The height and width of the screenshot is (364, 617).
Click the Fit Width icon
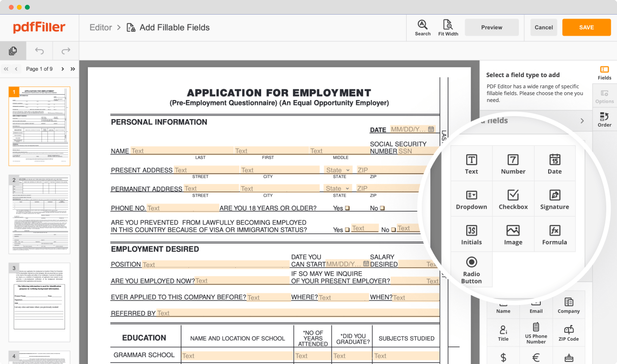tap(448, 27)
